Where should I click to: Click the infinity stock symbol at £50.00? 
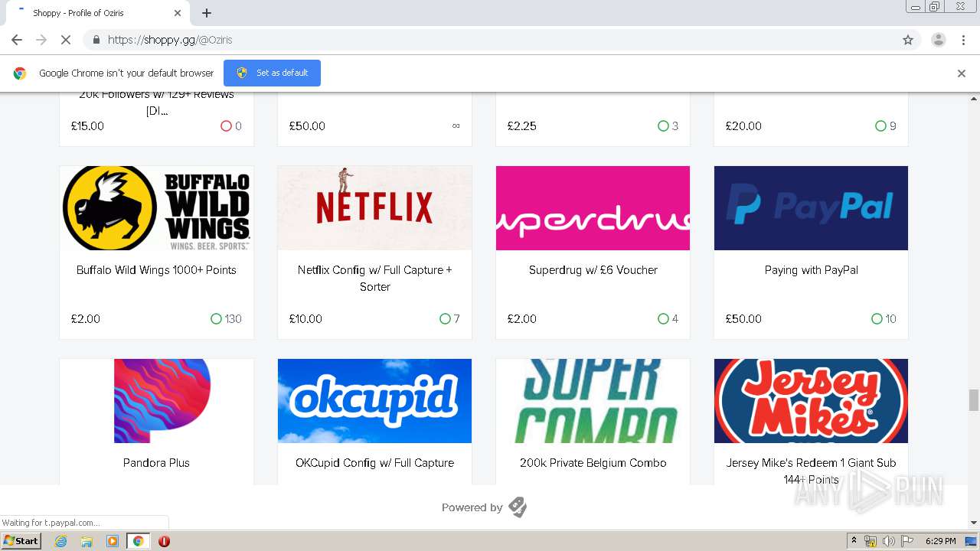point(456,126)
